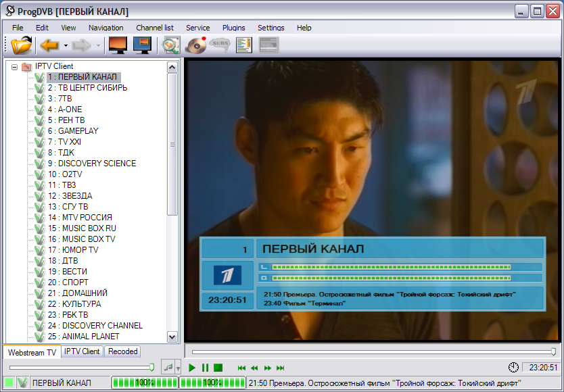
Task: Toggle mute using the music note button
Action: (168, 367)
